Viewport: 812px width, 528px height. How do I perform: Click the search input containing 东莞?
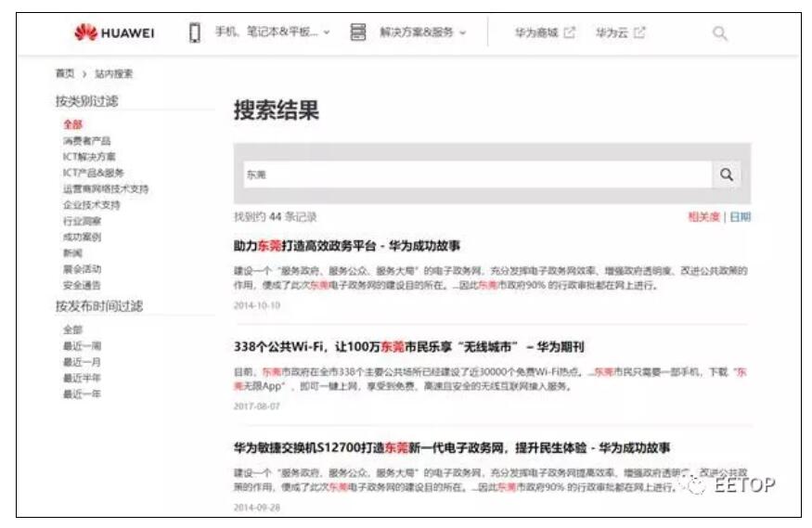(478, 174)
